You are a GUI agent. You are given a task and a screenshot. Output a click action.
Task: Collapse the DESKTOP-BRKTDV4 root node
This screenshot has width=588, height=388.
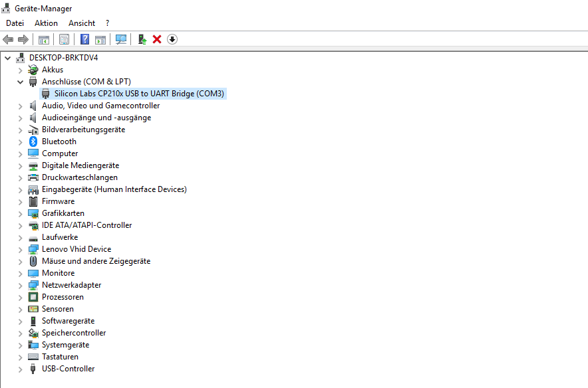click(7, 58)
